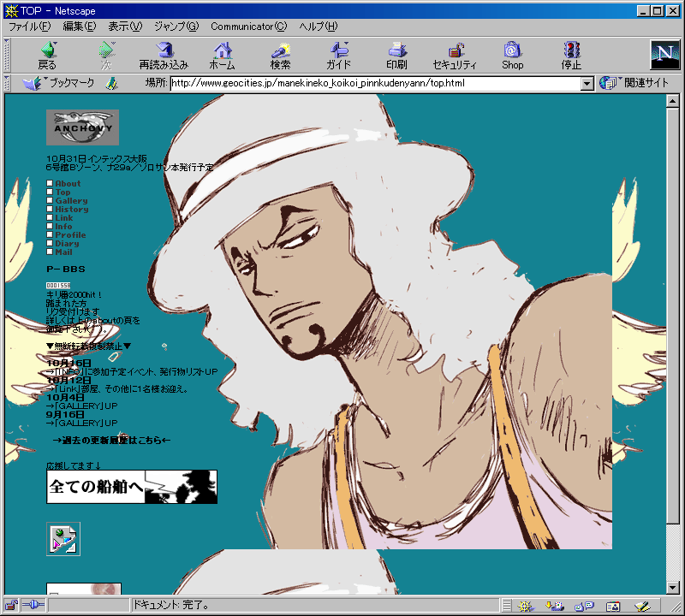
Task: Tick the checkbox beside Top
Action: [50, 192]
